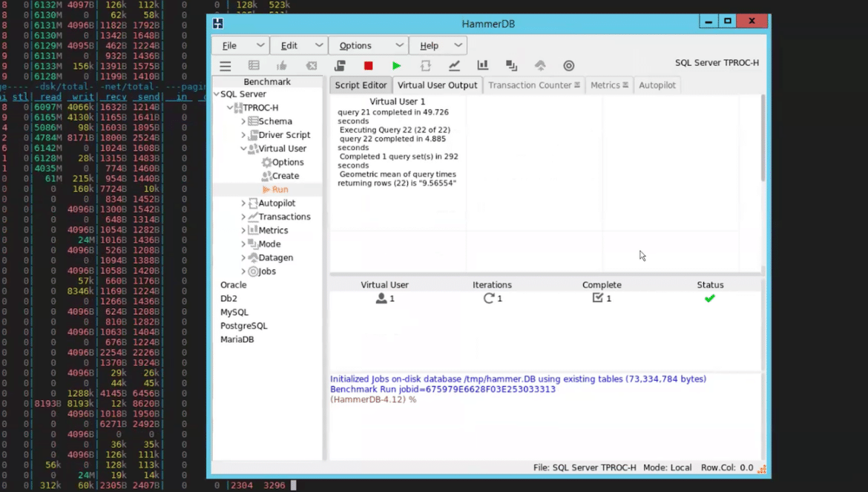Expand the Autopilot tree node

point(243,203)
